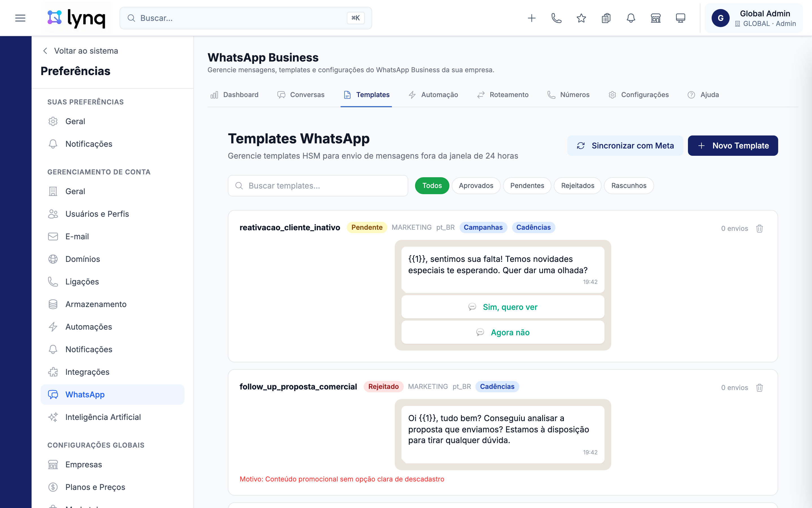Screen dimensions: 812x508
Task: Click the lynq logo
Action: (76, 18)
